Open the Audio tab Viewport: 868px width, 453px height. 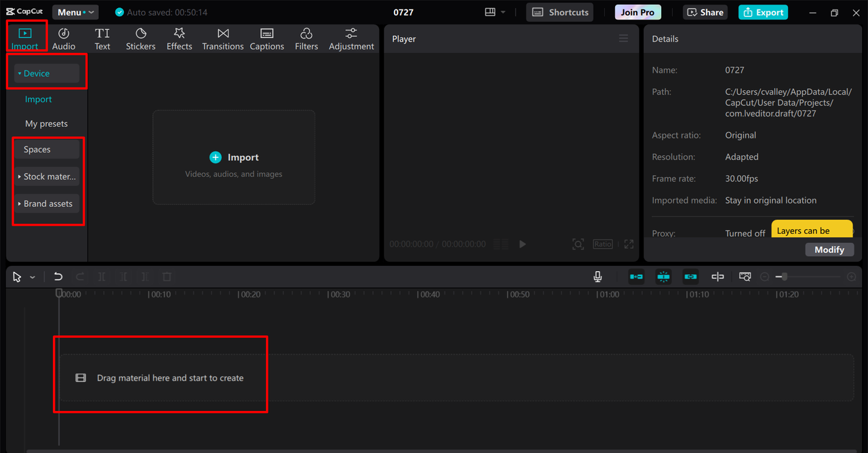[64, 39]
